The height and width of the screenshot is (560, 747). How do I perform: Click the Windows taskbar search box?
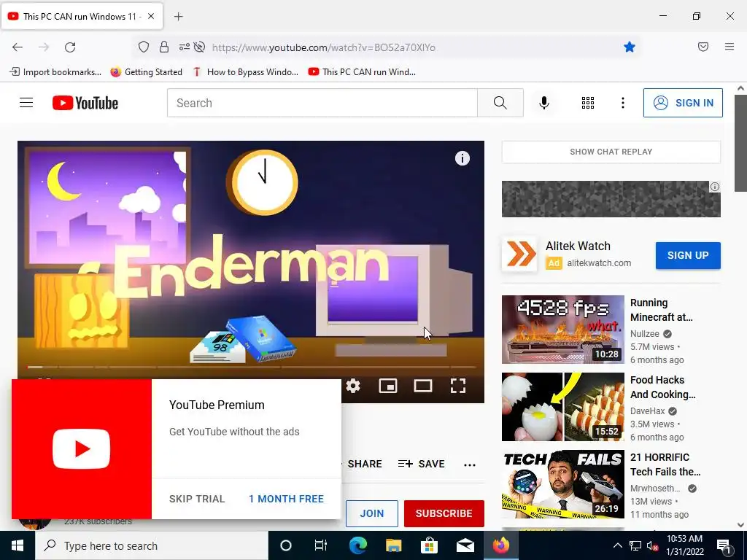(152, 545)
